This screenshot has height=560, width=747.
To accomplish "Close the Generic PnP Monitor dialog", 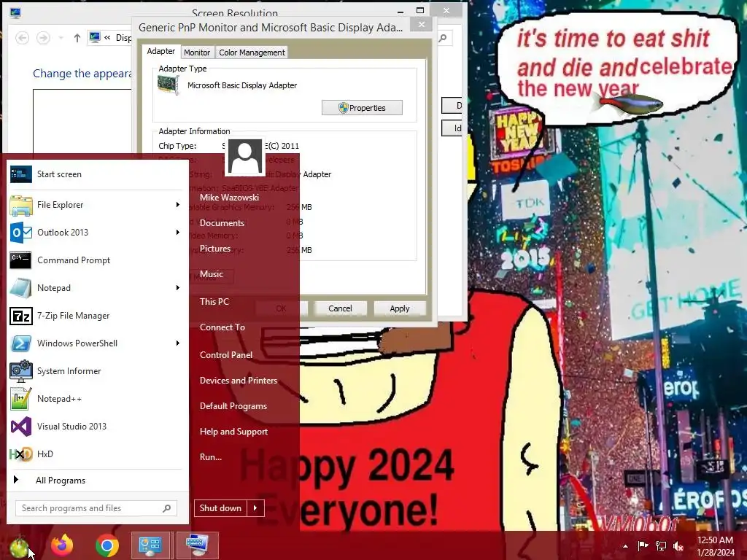I will click(422, 25).
